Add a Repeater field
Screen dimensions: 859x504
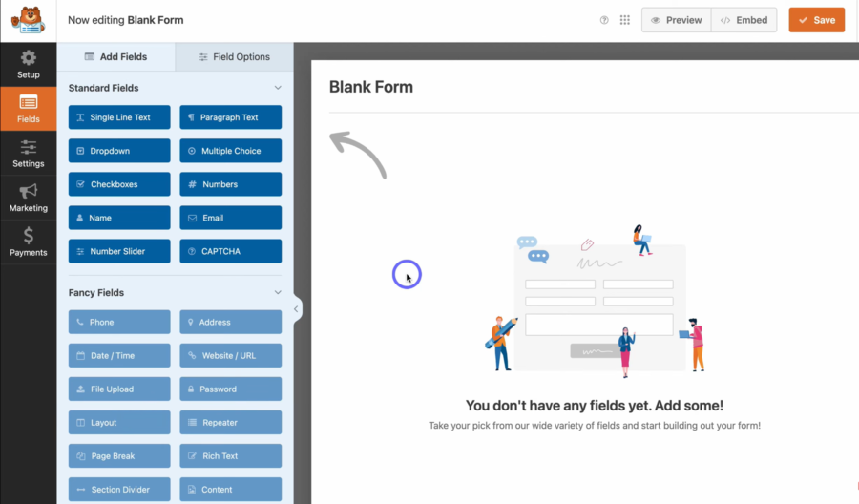231,422
